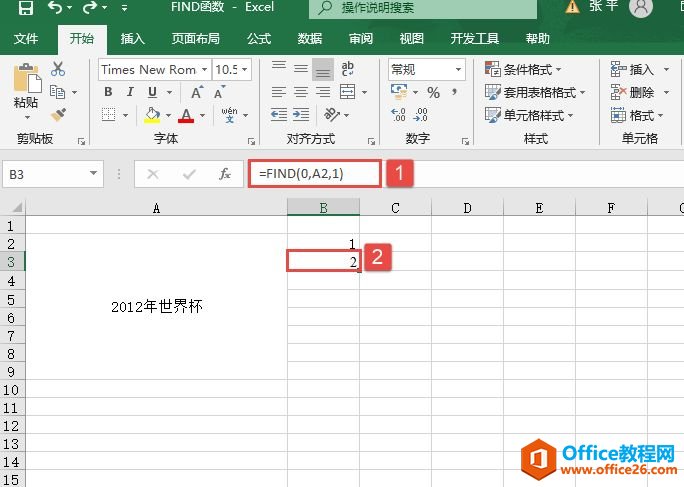Click the Save icon in quick access toolbar

[26, 7]
